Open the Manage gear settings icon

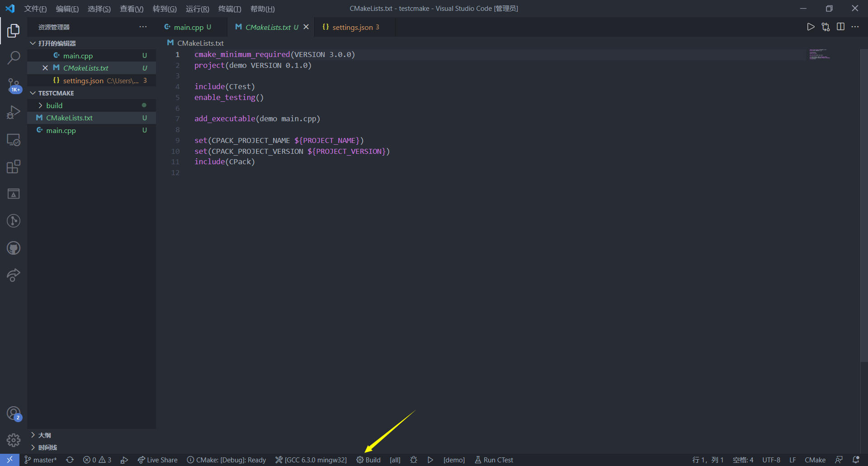tap(14, 440)
